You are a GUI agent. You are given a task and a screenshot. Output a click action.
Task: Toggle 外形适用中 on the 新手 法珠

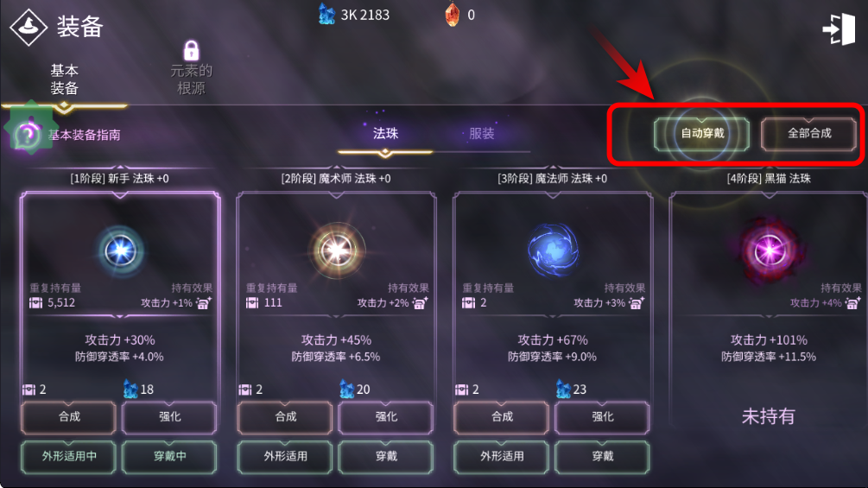[x=68, y=456]
